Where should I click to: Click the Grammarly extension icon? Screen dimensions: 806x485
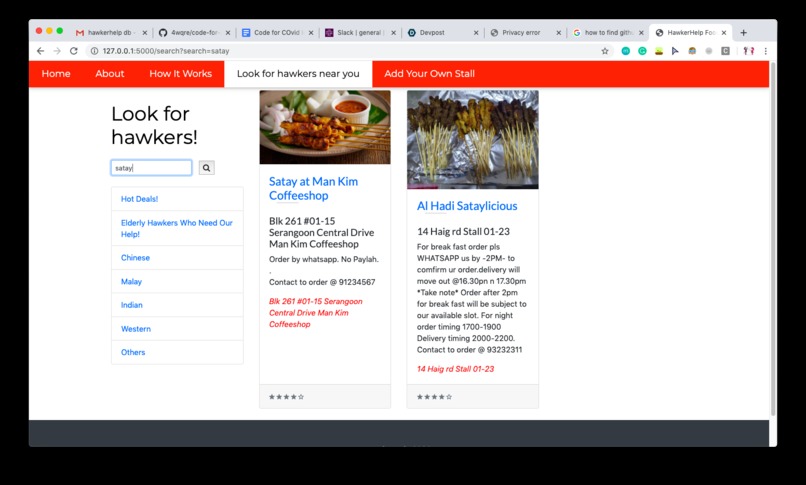[642, 51]
